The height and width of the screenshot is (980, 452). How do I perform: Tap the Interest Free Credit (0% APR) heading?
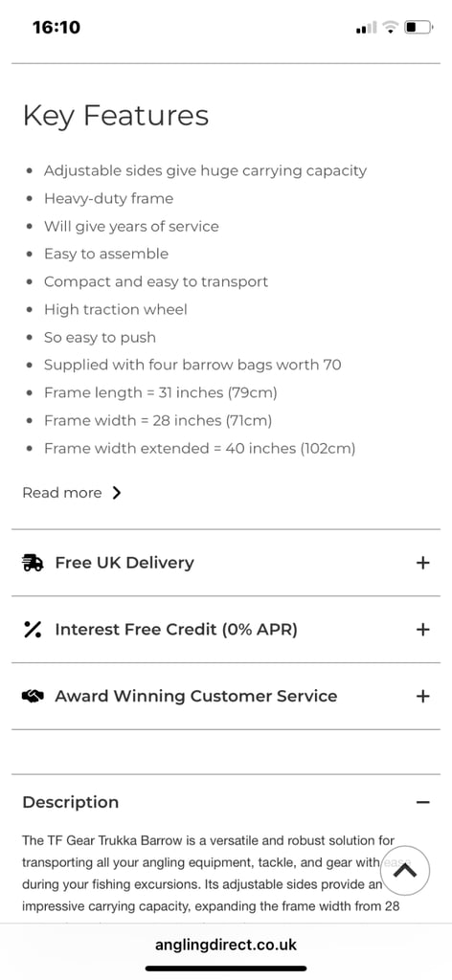(x=176, y=630)
